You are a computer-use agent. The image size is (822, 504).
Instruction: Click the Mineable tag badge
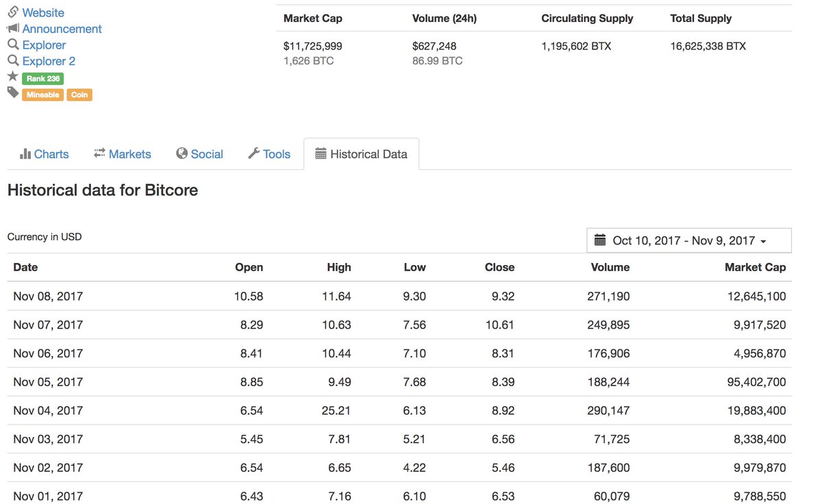click(x=42, y=95)
